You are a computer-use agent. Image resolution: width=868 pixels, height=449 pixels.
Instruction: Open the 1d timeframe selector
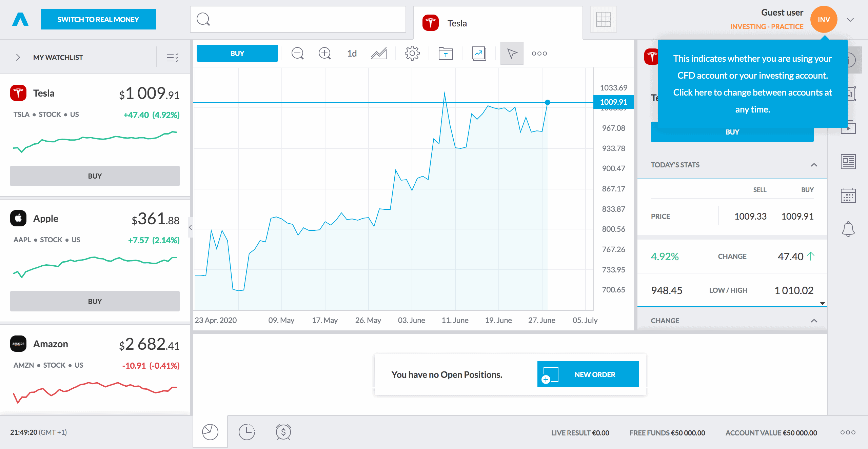tap(352, 53)
